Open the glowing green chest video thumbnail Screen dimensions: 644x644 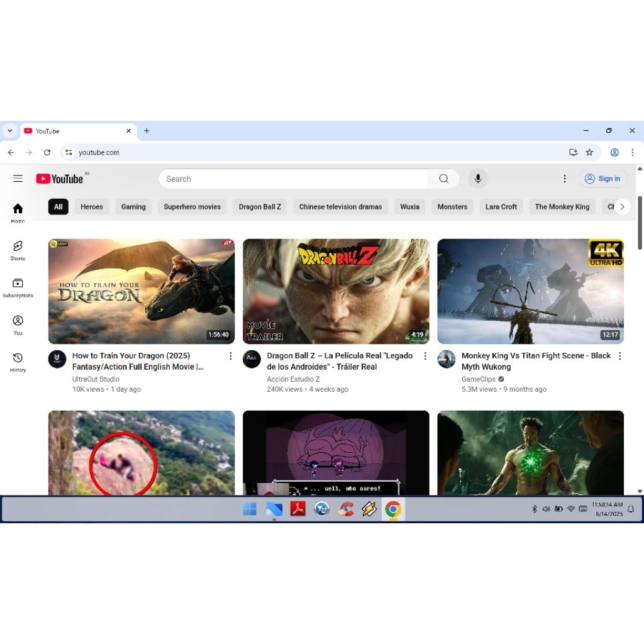click(x=531, y=453)
